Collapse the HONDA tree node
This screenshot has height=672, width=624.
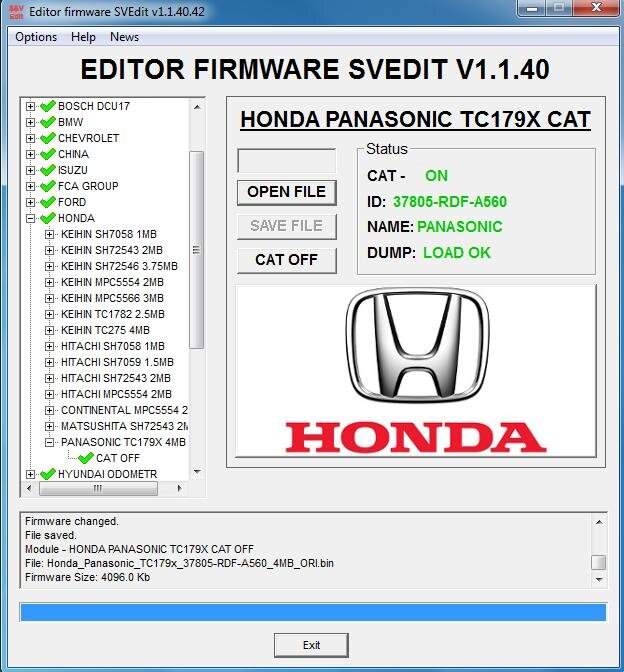click(30, 219)
